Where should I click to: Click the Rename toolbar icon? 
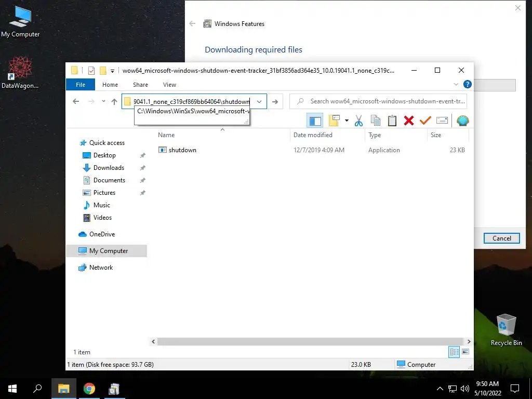coord(442,121)
